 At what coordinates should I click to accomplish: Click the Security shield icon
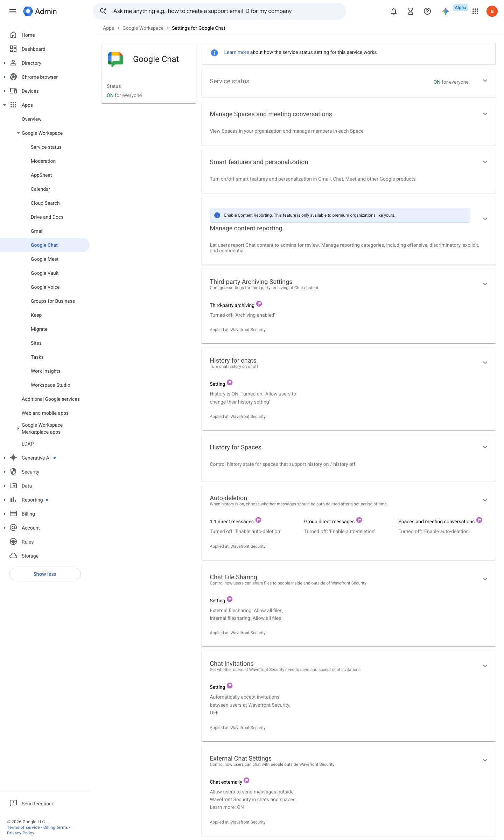13,472
